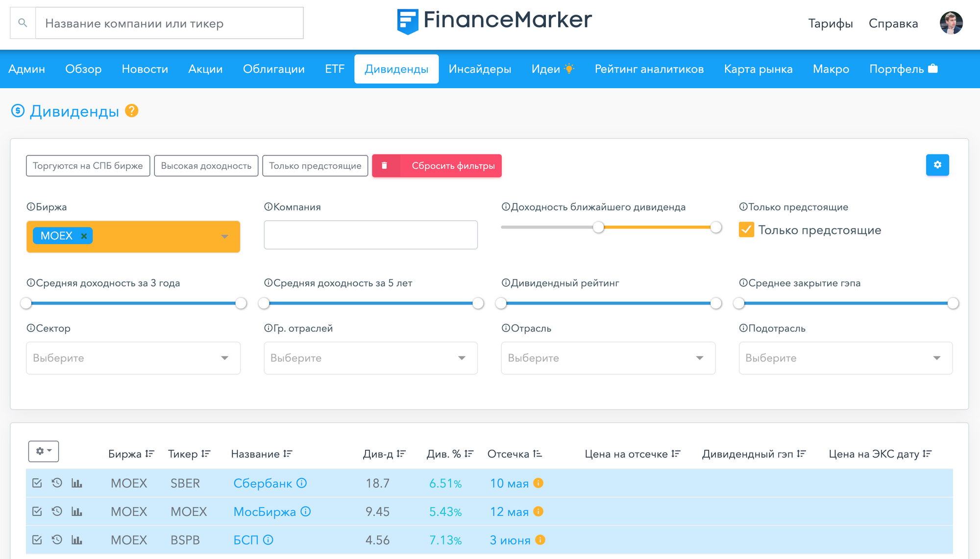Open the ETF tab
Screen dimensions: 980x559
[x=335, y=69]
